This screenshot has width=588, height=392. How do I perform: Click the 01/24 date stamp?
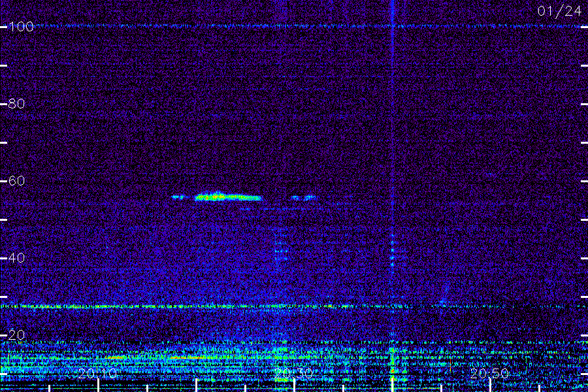coord(559,11)
